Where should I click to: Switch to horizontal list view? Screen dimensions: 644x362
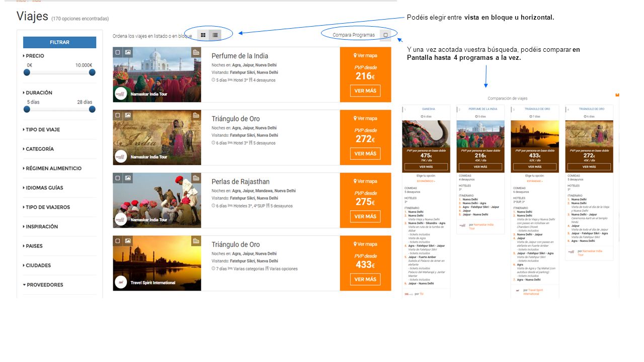[215, 35]
